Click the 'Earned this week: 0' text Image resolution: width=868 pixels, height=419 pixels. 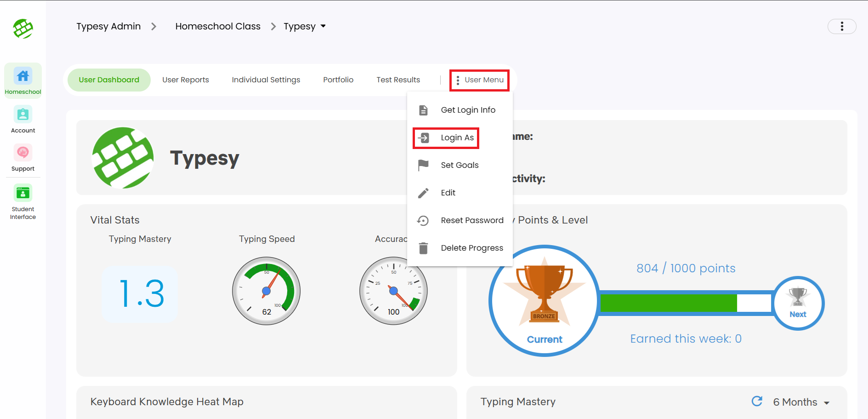point(686,339)
